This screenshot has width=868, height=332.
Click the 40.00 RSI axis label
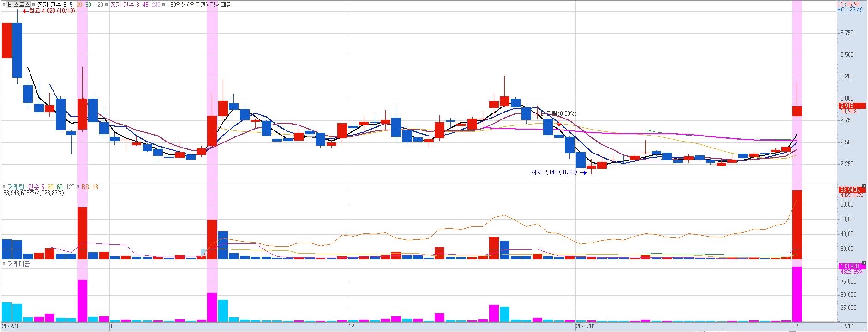coord(847,234)
